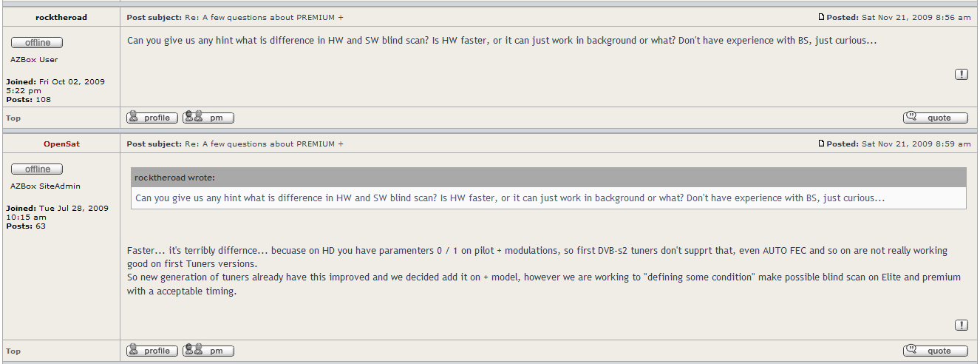Open the post icon beside 8:59 am date
980x364 pixels.
821,144
